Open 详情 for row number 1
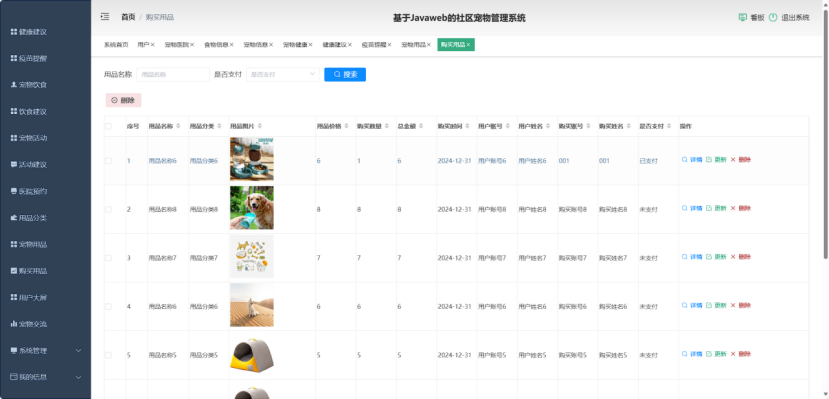 pos(692,160)
